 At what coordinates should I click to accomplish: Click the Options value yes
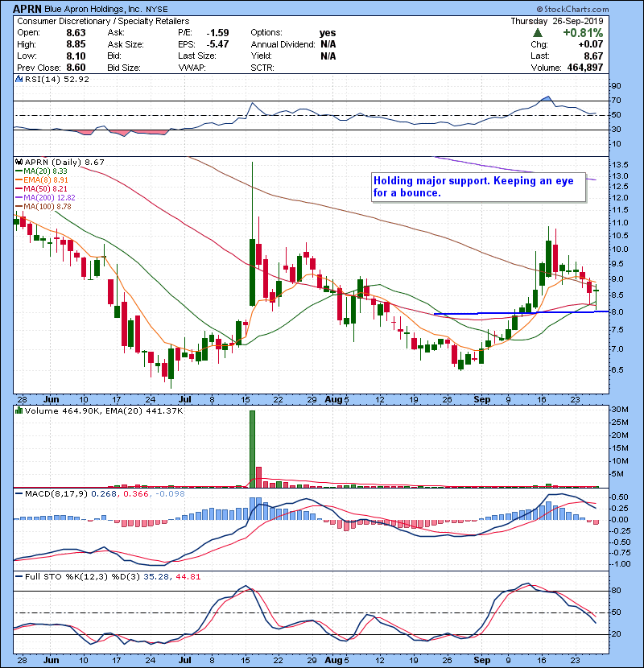[x=328, y=33]
